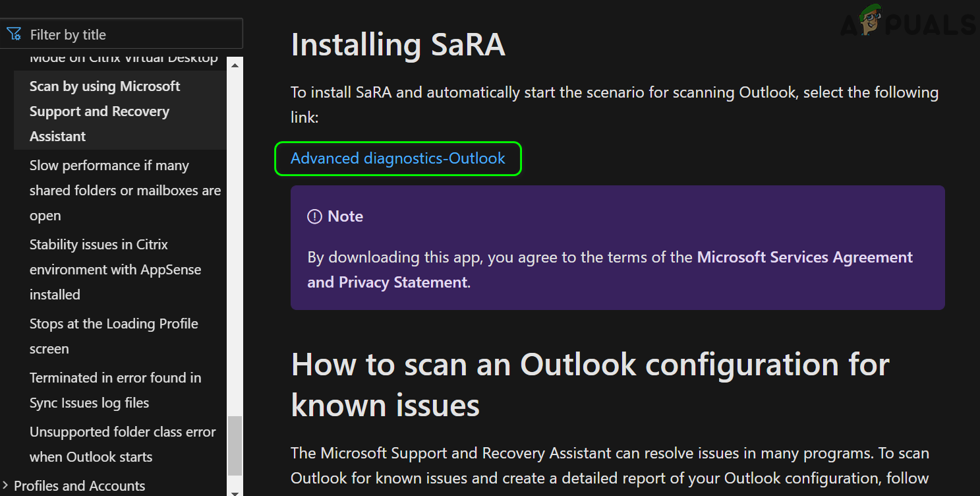This screenshot has width=980, height=496.
Task: Open the Profiles and Accounts section
Action: tap(79, 486)
